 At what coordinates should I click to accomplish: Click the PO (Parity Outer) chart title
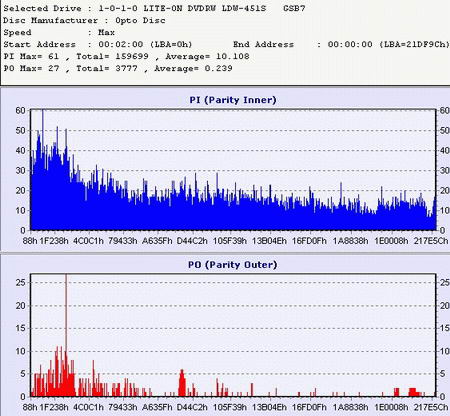233,265
